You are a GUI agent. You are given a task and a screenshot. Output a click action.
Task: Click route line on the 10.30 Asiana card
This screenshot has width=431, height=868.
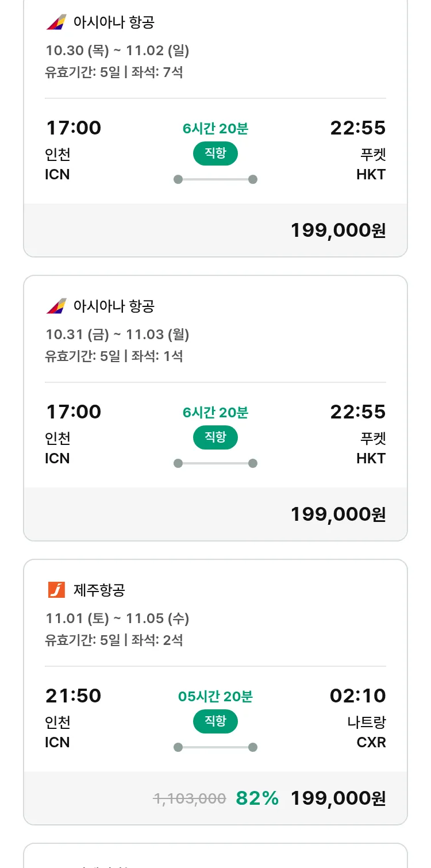[x=215, y=179]
